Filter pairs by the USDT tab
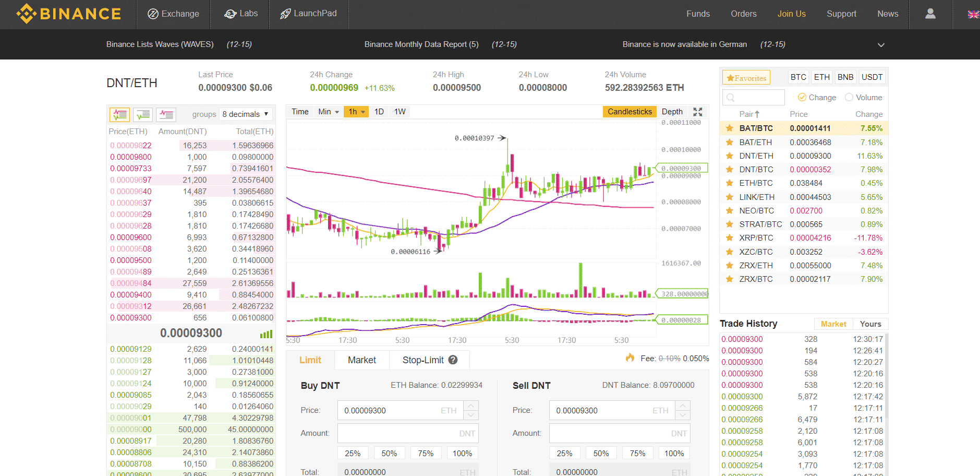 [872, 77]
